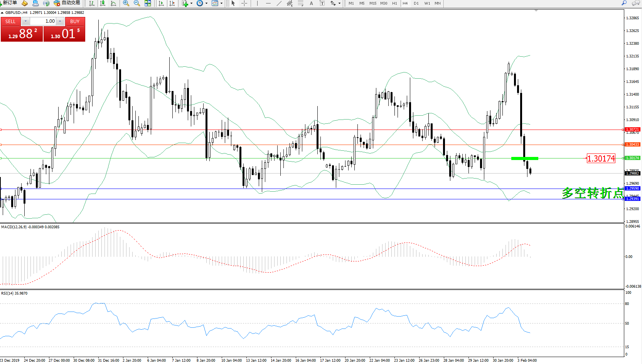This screenshot has height=364, width=642.
Task: Click the tile windows grid icon
Action: pyautogui.click(x=148, y=3)
